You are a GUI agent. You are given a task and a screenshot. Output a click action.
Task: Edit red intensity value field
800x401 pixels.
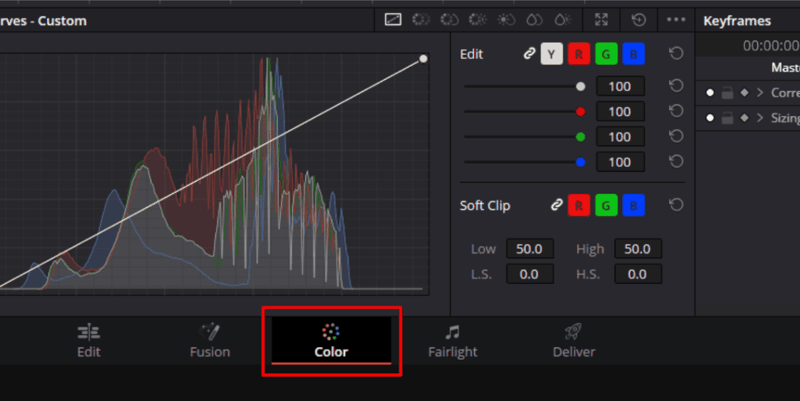[620, 112]
